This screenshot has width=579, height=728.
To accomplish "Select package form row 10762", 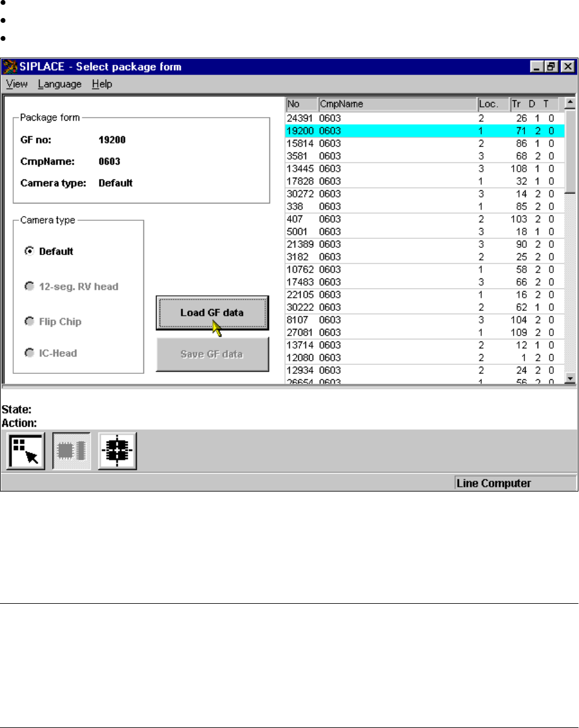I will 425,269.
